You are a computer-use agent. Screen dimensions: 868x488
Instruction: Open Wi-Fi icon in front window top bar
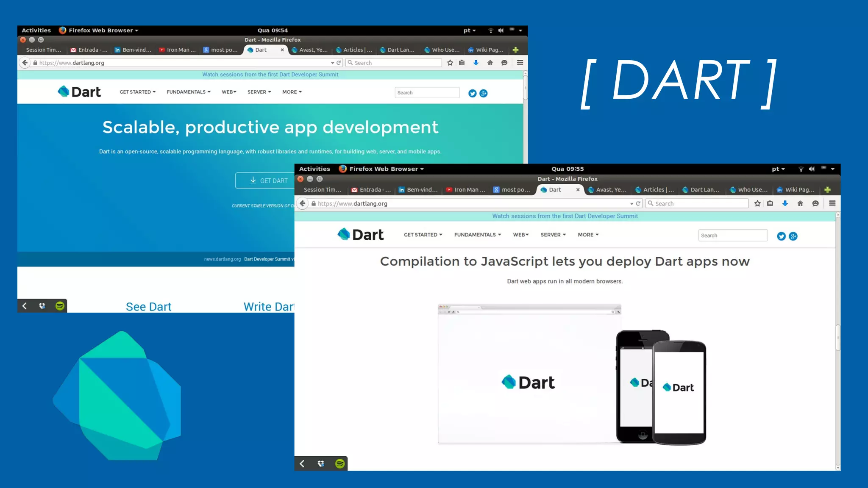pos(801,169)
